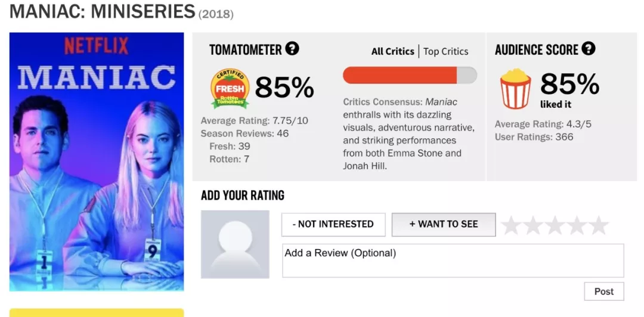Screen dimensions: 644x317
Task: Open the Maniac Netflix poster image
Action: click(x=97, y=161)
